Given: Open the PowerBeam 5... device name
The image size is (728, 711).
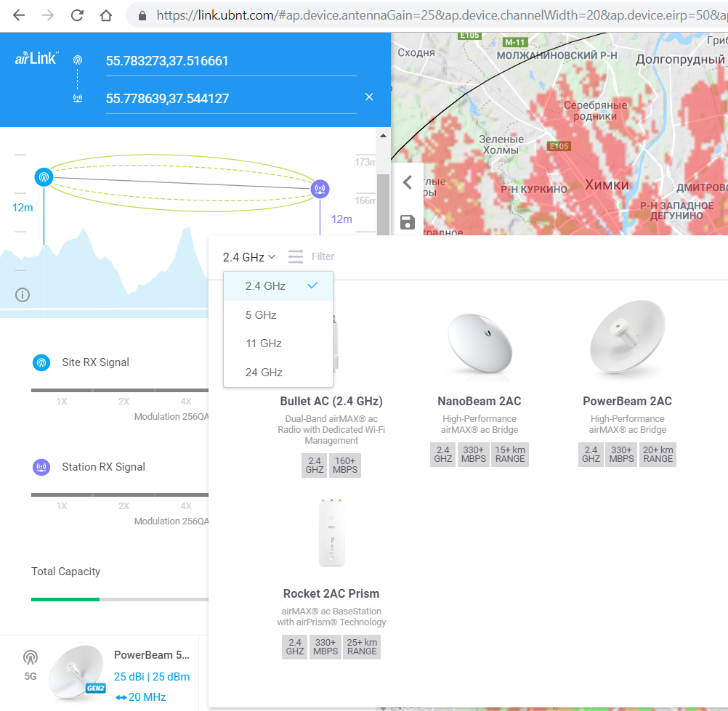Looking at the screenshot, I should pos(152,655).
